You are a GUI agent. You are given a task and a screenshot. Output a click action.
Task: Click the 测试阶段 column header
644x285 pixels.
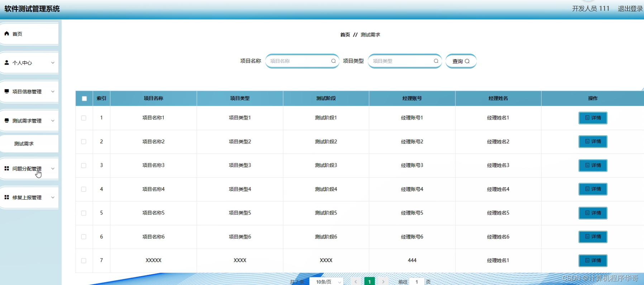click(x=326, y=98)
